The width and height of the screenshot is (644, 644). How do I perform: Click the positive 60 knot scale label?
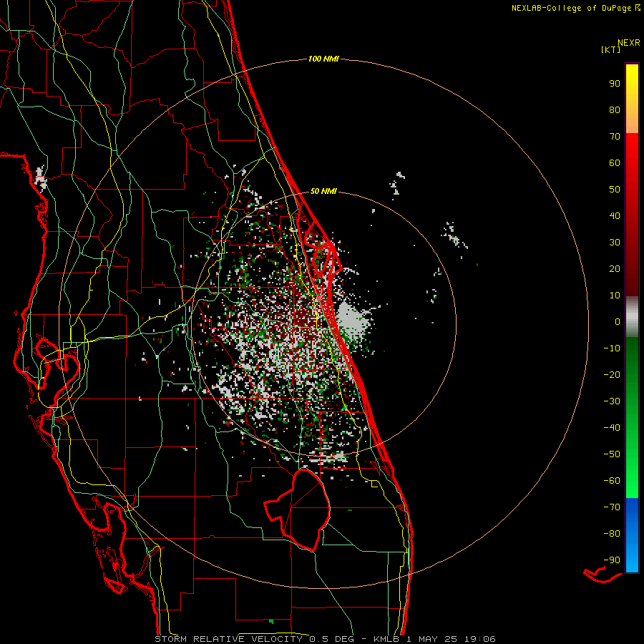pyautogui.click(x=615, y=163)
